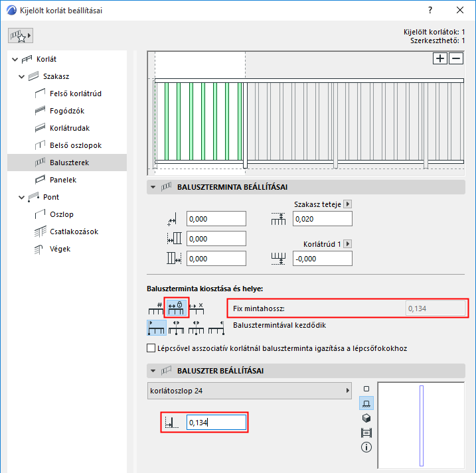The height and width of the screenshot is (473, 476).
Task: Toggle stair-associated baluster alignment checkbox
Action: 151,348
